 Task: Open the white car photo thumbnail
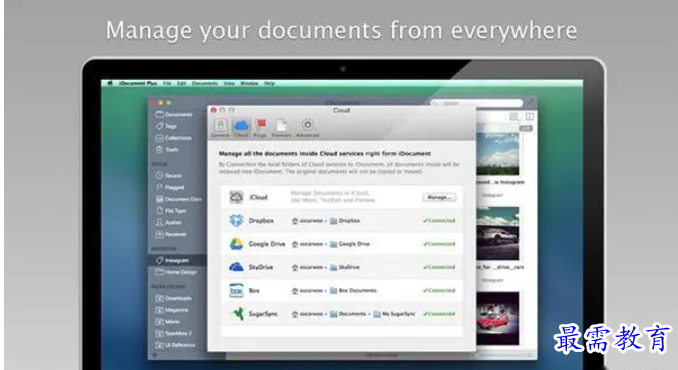(498, 233)
